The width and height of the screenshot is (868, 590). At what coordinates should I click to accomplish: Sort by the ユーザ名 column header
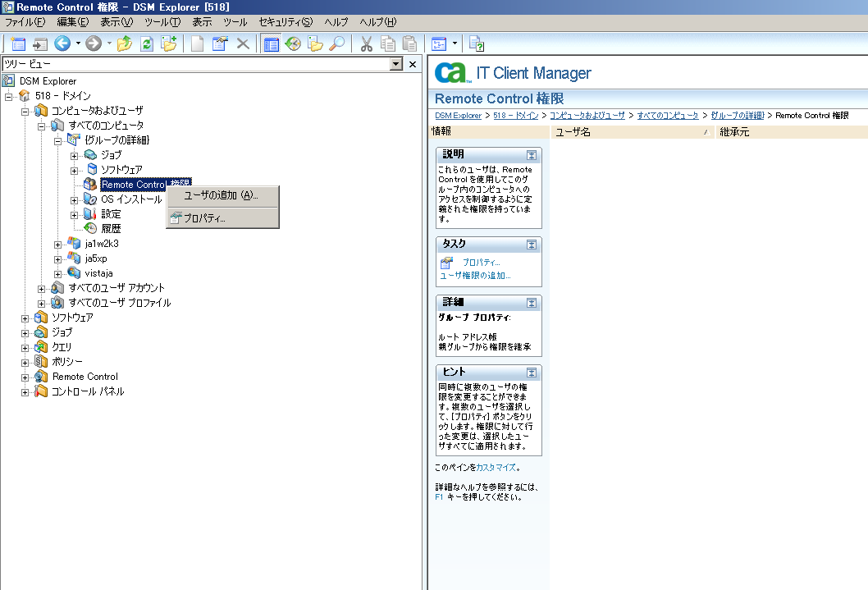[633, 132]
